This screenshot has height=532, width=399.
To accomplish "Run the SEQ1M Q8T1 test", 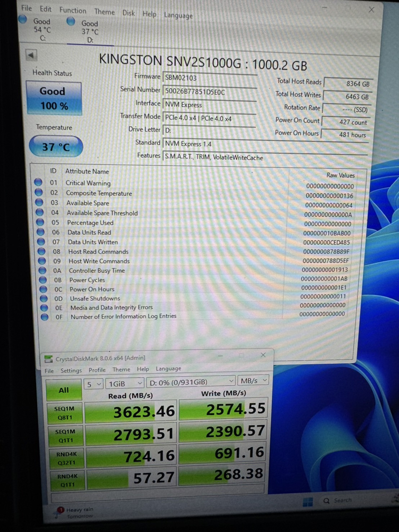I will [64, 413].
